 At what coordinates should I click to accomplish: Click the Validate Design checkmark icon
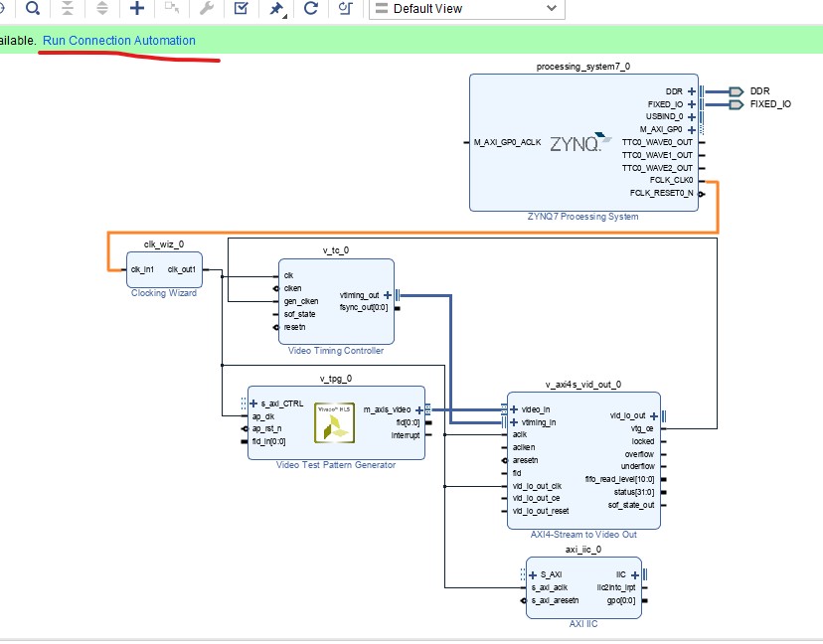[x=242, y=9]
